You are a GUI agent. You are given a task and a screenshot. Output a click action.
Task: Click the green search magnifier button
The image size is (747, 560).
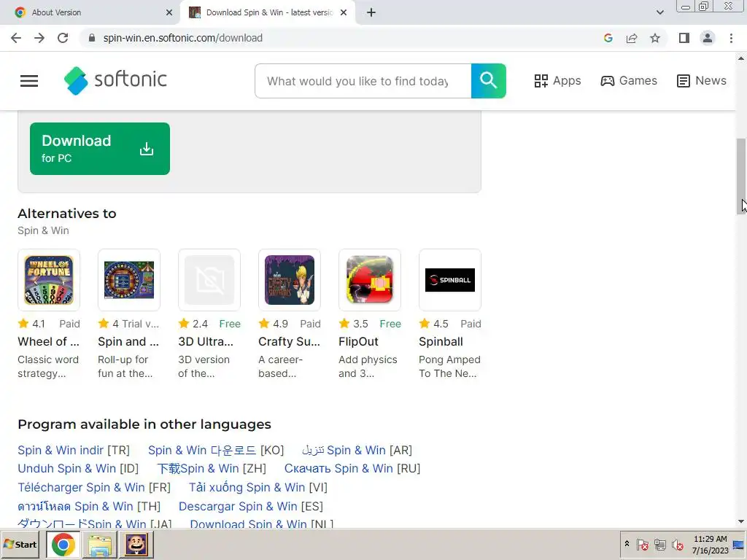[x=488, y=81]
